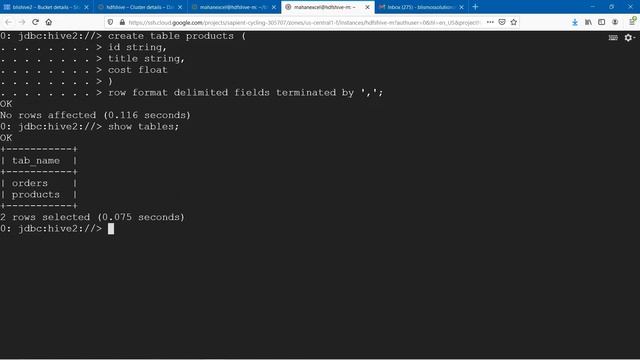Click the 'title string,' line

click(146, 59)
